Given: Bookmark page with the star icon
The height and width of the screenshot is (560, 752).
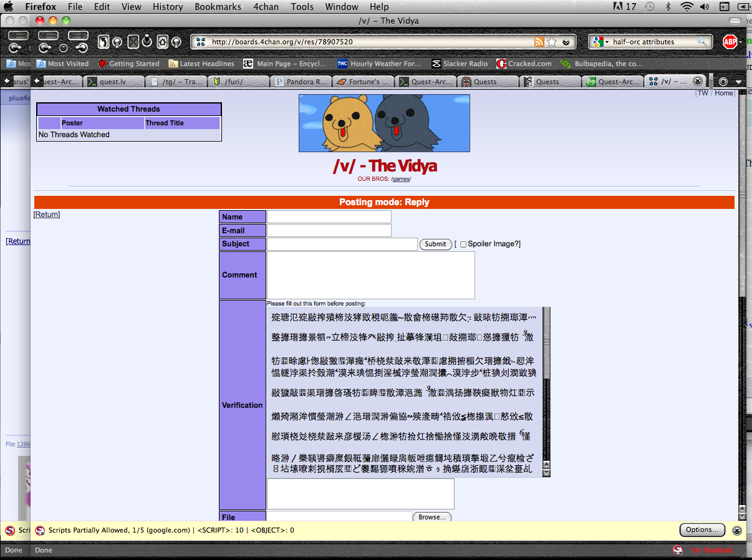Looking at the screenshot, I should click(x=552, y=42).
